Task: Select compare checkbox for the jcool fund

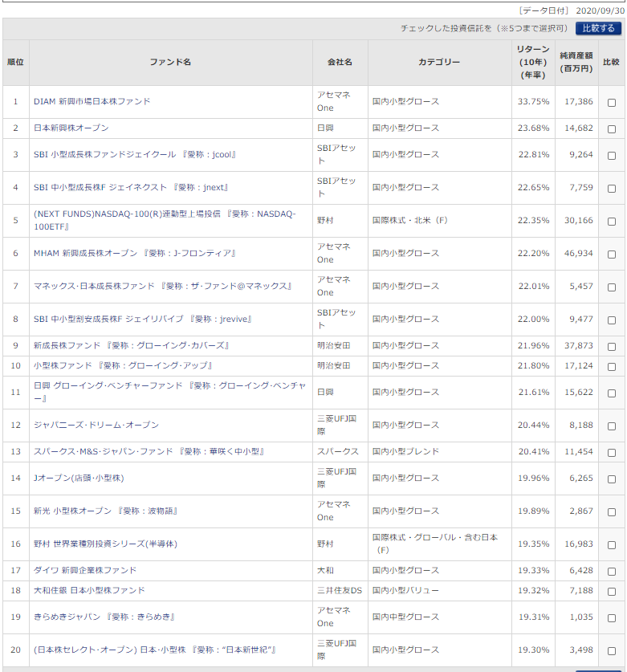Action: pos(612,156)
